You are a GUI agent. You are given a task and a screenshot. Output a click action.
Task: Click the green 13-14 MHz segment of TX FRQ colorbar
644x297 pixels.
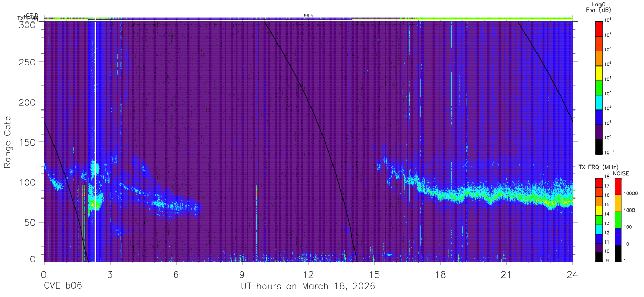[x=599, y=219]
